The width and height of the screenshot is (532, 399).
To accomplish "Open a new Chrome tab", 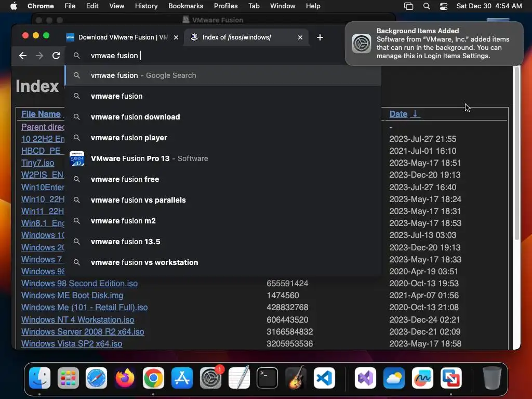I will tap(320, 37).
